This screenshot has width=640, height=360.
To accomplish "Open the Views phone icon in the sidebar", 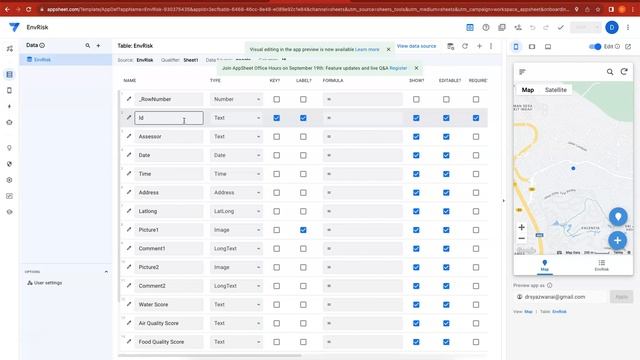I will pos(9,90).
